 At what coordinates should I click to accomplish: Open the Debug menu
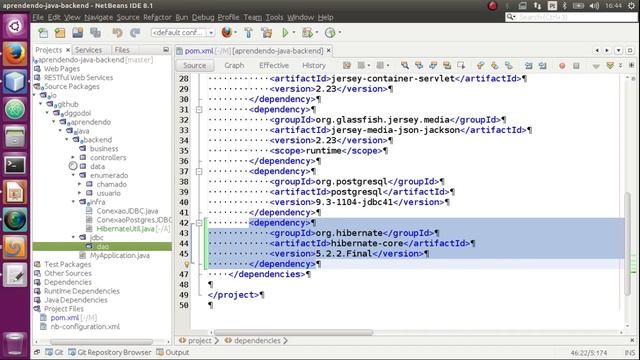click(203, 17)
